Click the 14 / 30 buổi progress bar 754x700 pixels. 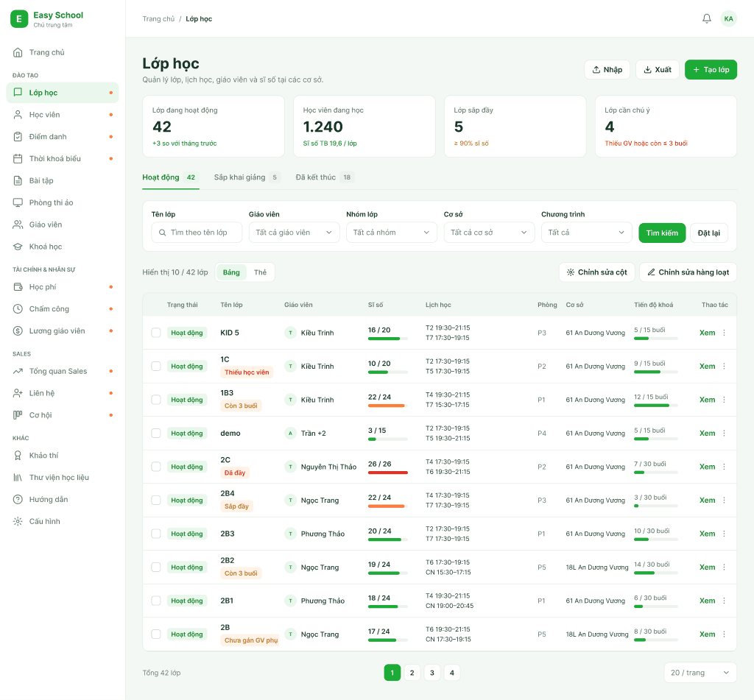click(x=656, y=573)
